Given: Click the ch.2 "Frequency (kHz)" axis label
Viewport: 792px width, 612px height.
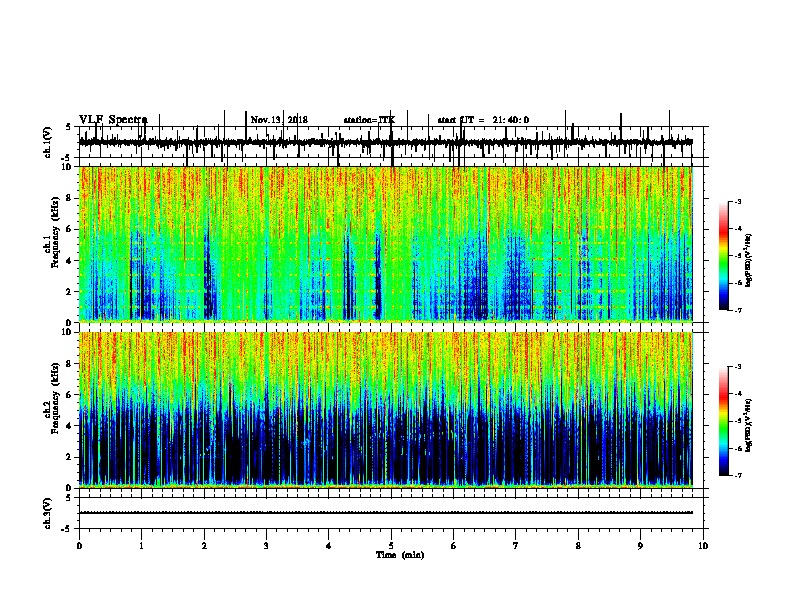Looking at the screenshot, I should pyautogui.click(x=55, y=398).
